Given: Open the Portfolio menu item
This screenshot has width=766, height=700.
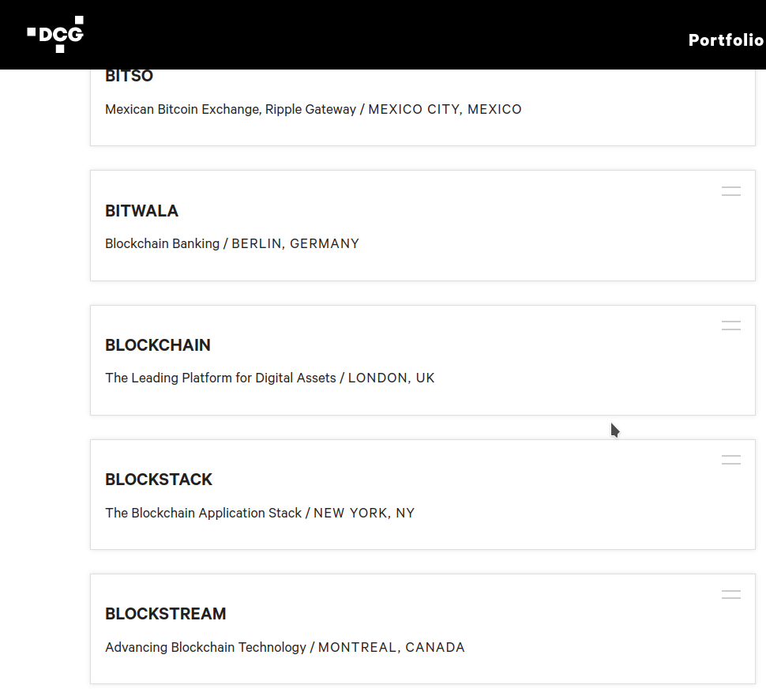Looking at the screenshot, I should [x=727, y=40].
